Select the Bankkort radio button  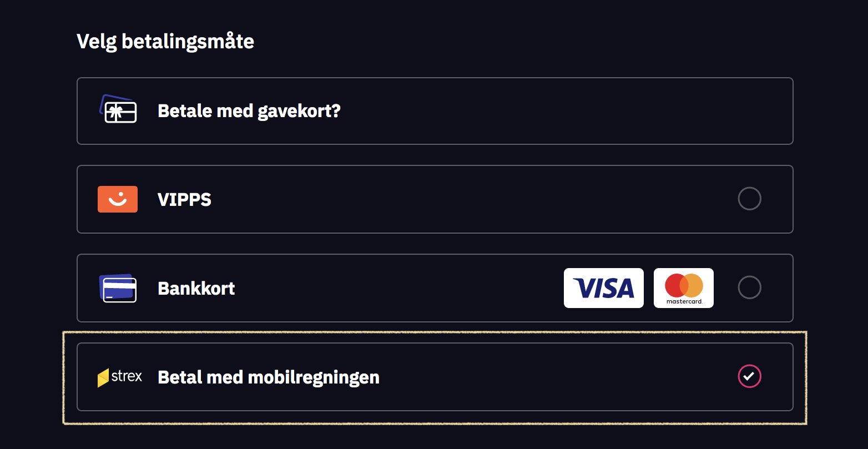(749, 287)
